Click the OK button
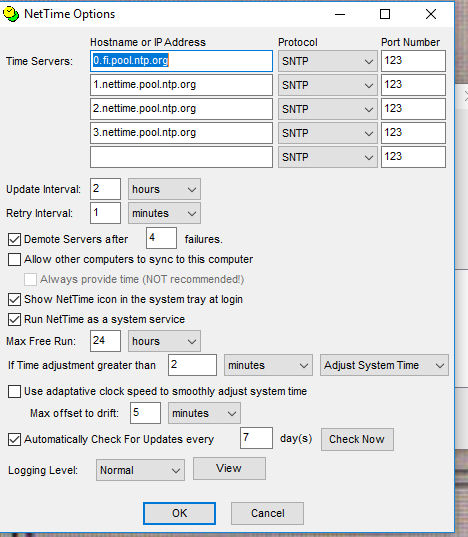The height and width of the screenshot is (537, 468). pyautogui.click(x=179, y=513)
